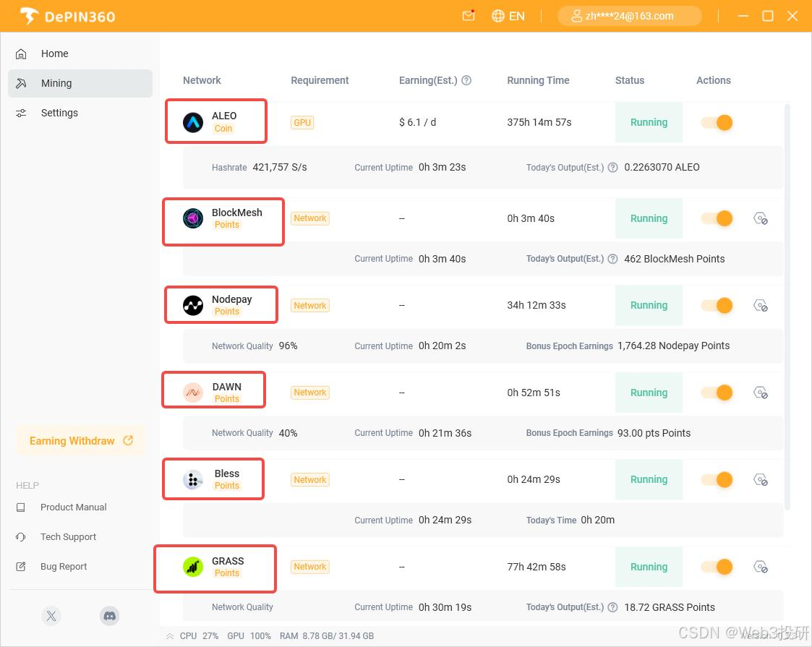Toggle the BlockMesh mining switch
Screen dimensions: 812x647
click(x=717, y=218)
